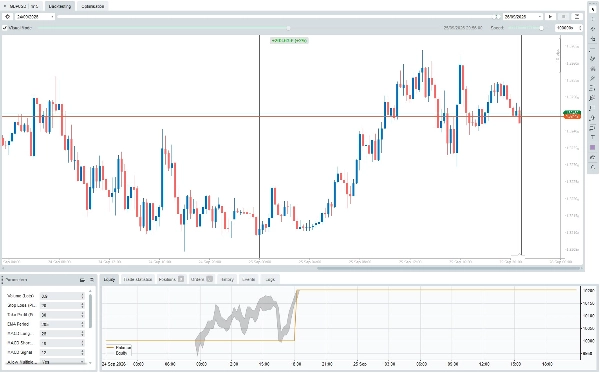
Task: Click the orange price label on price axis
Action: (572, 116)
